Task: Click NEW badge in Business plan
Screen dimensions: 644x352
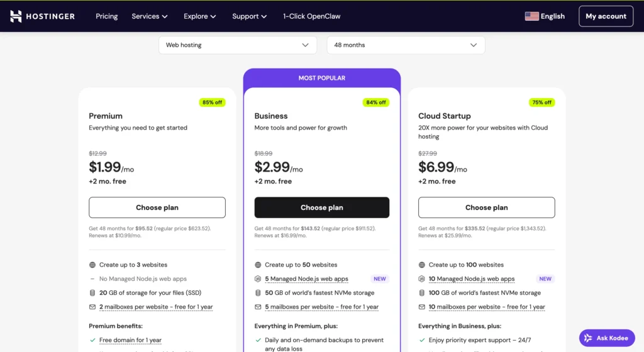Action: [x=379, y=279]
